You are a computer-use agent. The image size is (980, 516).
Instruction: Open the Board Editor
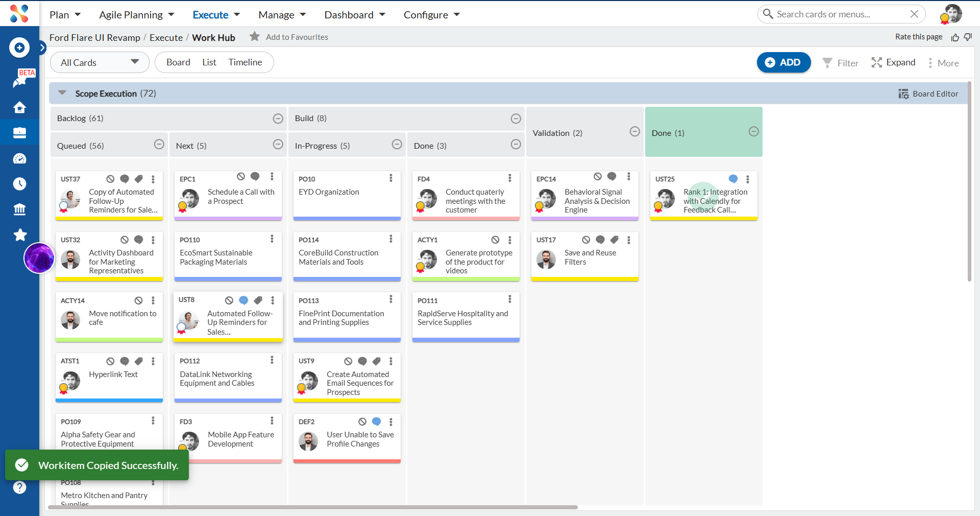[x=928, y=93]
